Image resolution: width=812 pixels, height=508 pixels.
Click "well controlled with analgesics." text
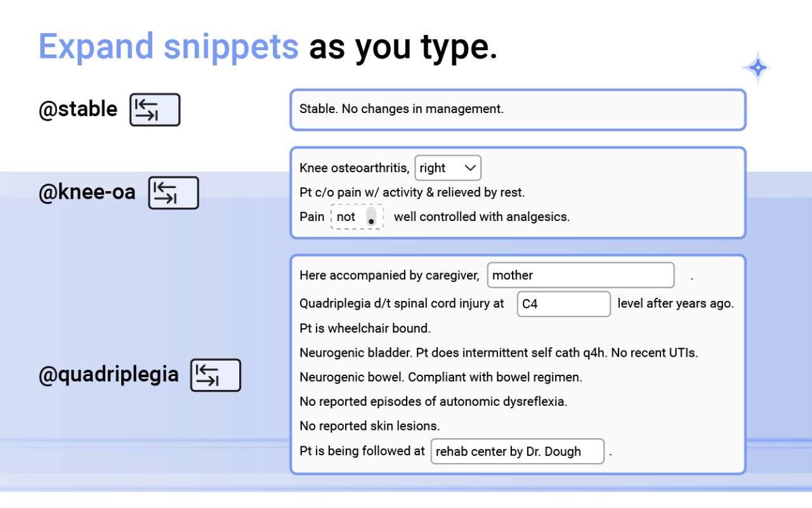coord(481,217)
